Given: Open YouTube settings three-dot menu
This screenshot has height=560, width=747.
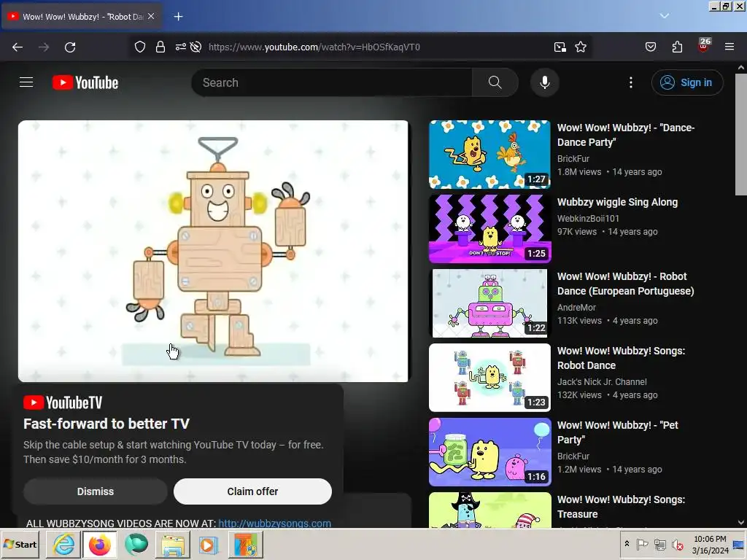Looking at the screenshot, I should pos(631,82).
